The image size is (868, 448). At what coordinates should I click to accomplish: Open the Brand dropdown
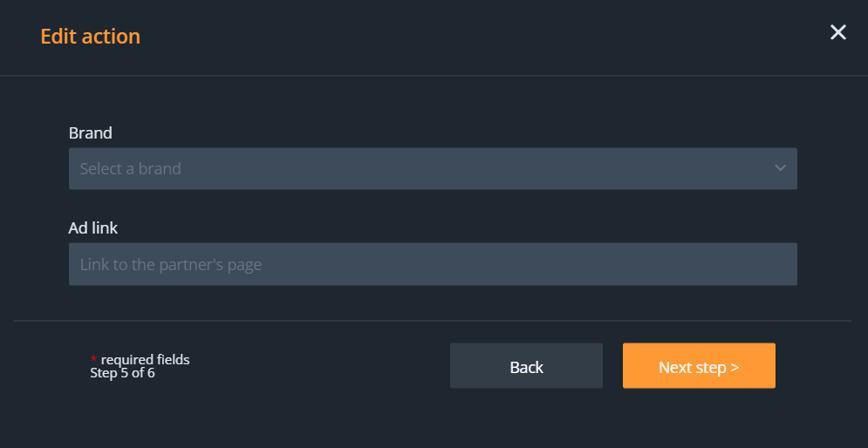[x=433, y=168]
